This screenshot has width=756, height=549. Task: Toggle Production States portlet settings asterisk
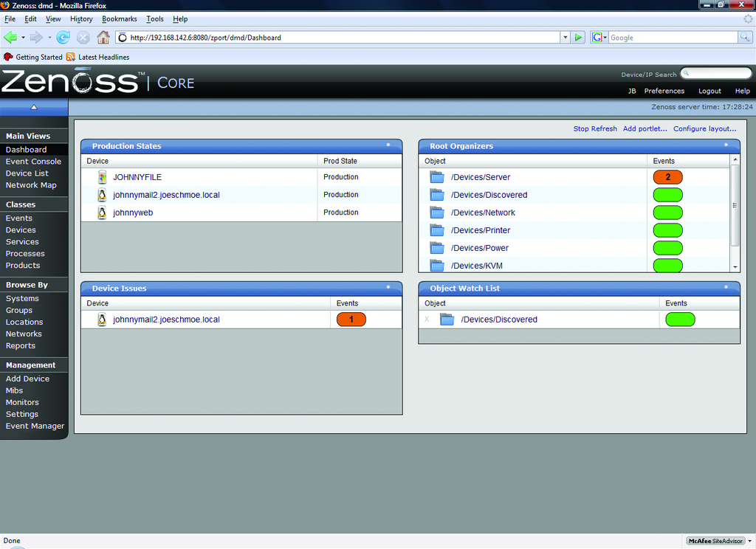point(388,146)
